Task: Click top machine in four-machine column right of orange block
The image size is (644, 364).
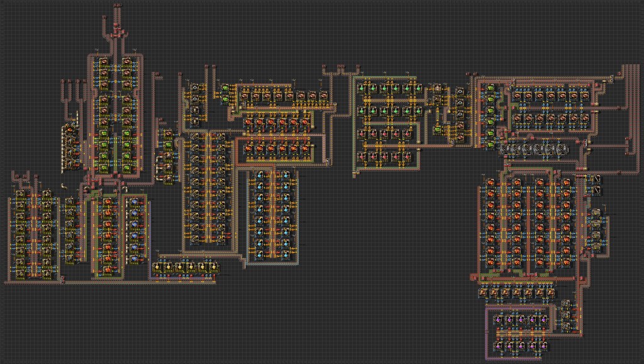Action: (x=595, y=213)
